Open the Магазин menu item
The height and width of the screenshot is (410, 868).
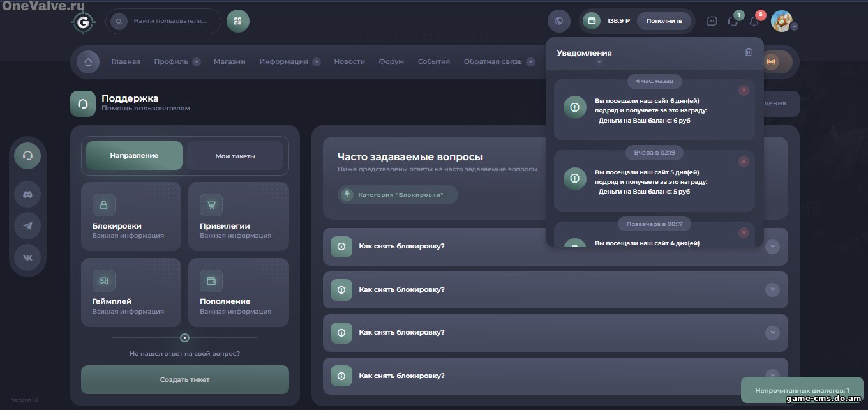coord(229,62)
